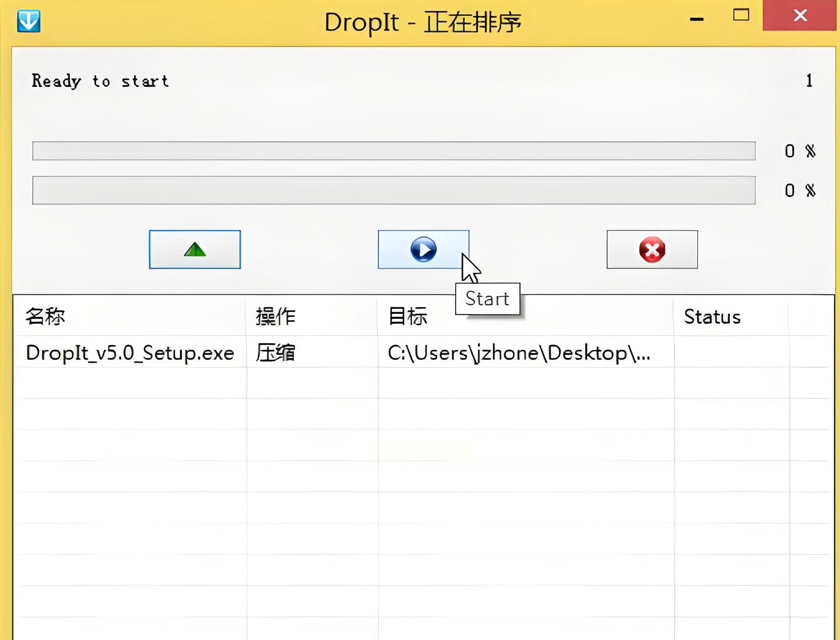Click the lower progress bar

click(x=394, y=190)
